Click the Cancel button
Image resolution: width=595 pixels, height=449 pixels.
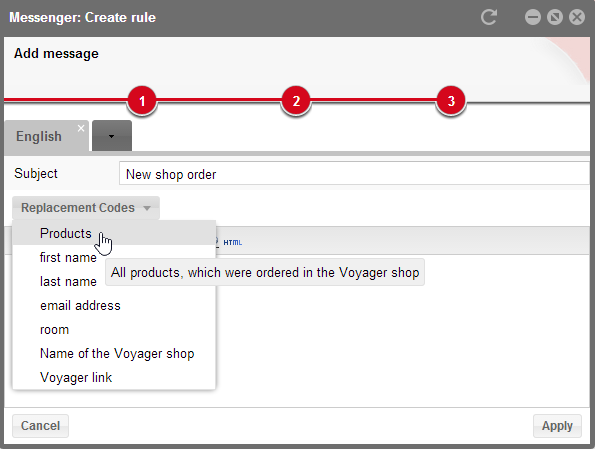click(40, 426)
